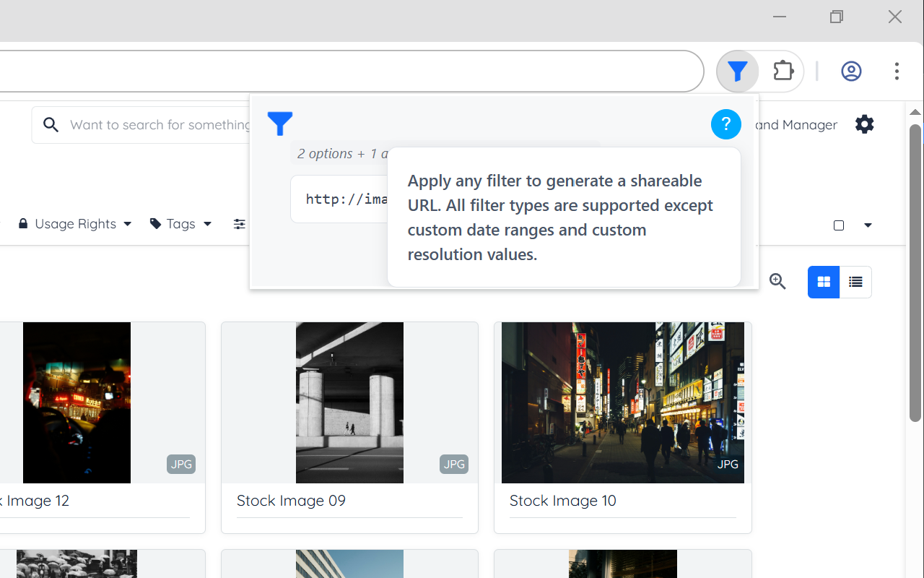Switch to grid view
The height and width of the screenshot is (578, 924).
(x=824, y=282)
